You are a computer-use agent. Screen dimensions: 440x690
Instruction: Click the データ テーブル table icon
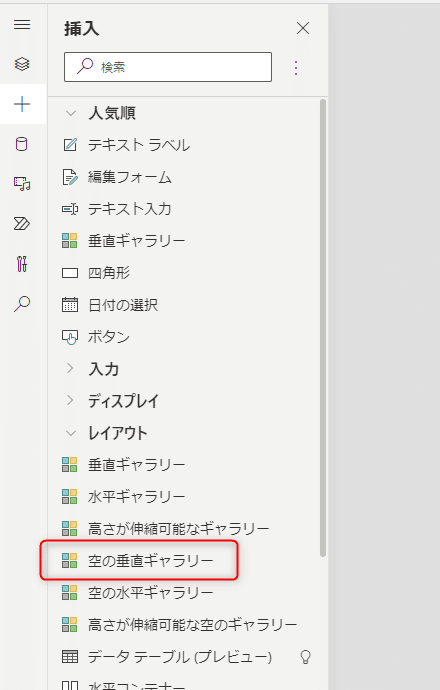(x=70, y=657)
